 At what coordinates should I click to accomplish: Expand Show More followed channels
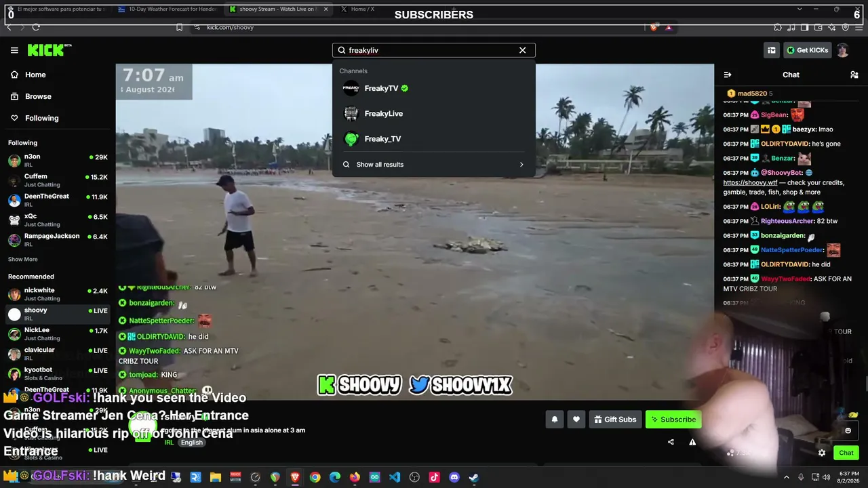[x=23, y=259]
